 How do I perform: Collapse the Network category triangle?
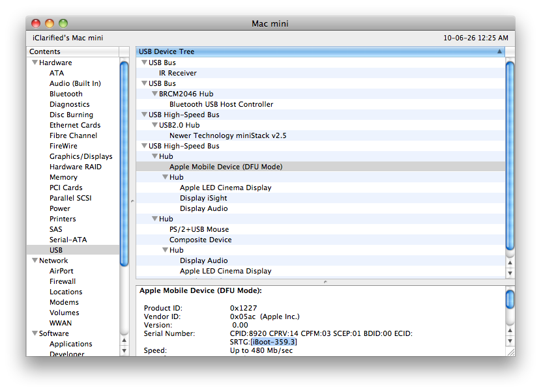pyautogui.click(x=34, y=261)
